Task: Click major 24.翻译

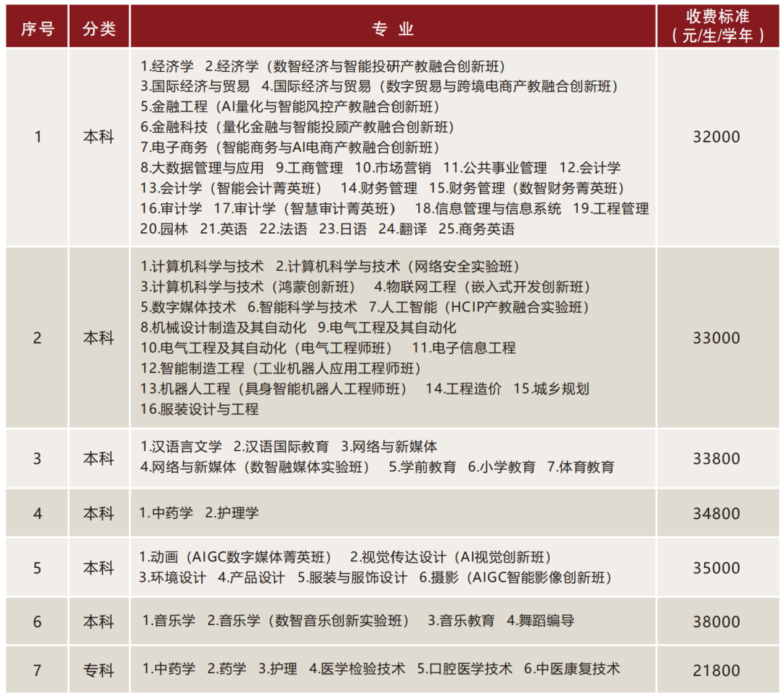Action: click(403, 229)
